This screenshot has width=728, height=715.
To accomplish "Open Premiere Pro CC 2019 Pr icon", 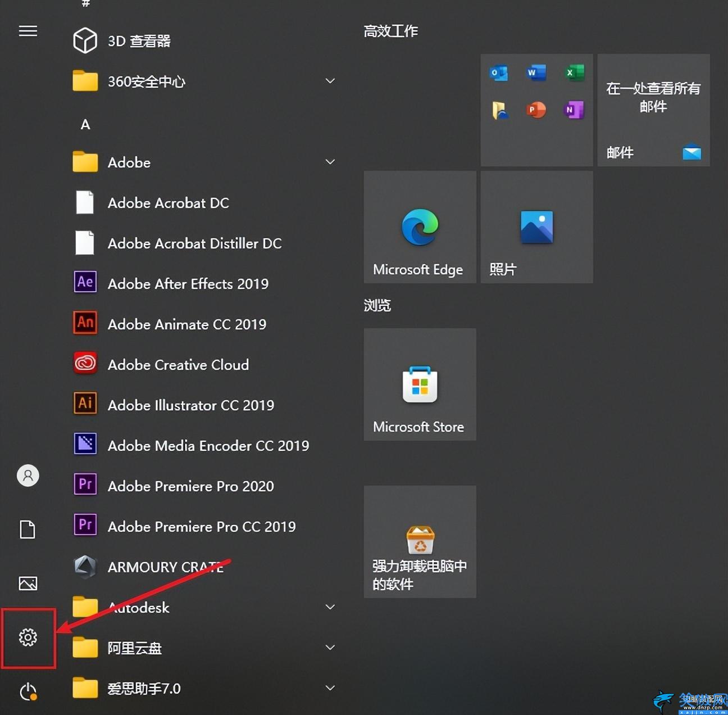I will point(85,525).
